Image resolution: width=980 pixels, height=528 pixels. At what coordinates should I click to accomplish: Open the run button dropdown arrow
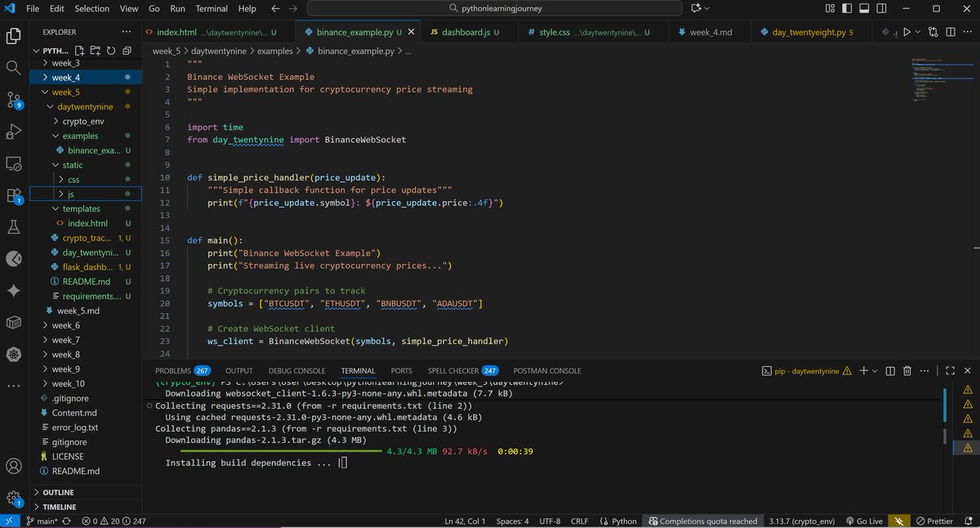[917, 33]
